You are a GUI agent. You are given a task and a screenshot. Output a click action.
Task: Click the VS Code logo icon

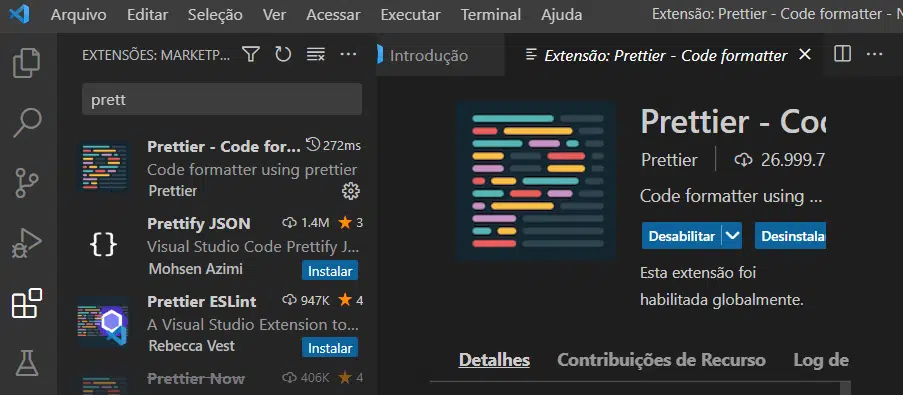point(20,14)
